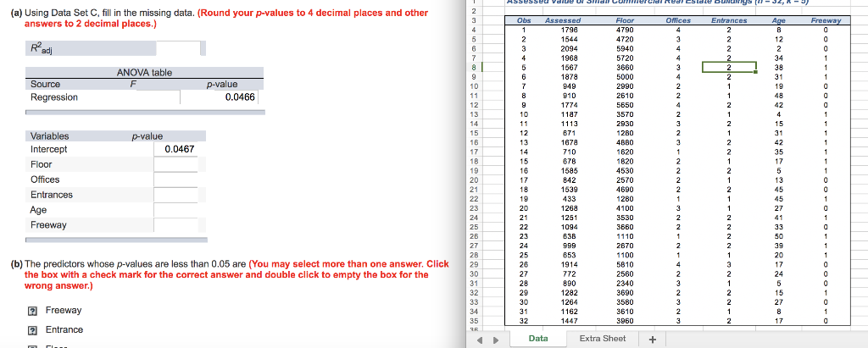Viewport: 868px width, 348px height.
Task: Click Floor value 3960 in observation 32
Action: (x=625, y=320)
